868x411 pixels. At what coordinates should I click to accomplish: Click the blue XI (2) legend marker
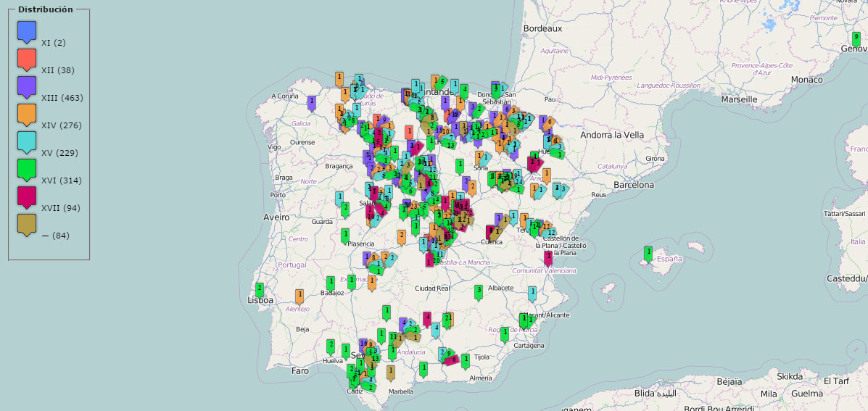27,32
